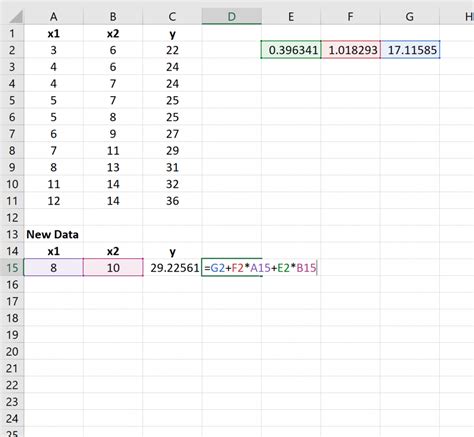The height and width of the screenshot is (437, 474).
Task: Select row 12 header
Action: [12, 217]
